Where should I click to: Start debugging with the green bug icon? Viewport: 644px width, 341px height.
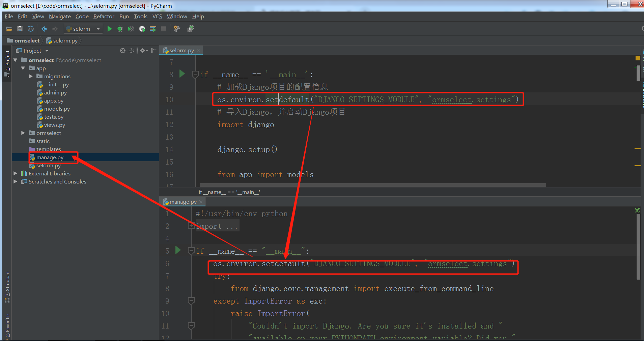(120, 29)
